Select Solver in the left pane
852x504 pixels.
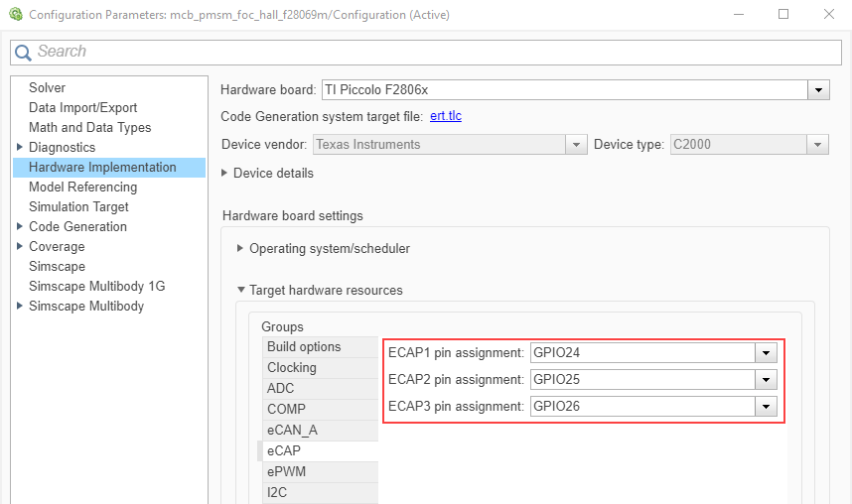click(47, 87)
